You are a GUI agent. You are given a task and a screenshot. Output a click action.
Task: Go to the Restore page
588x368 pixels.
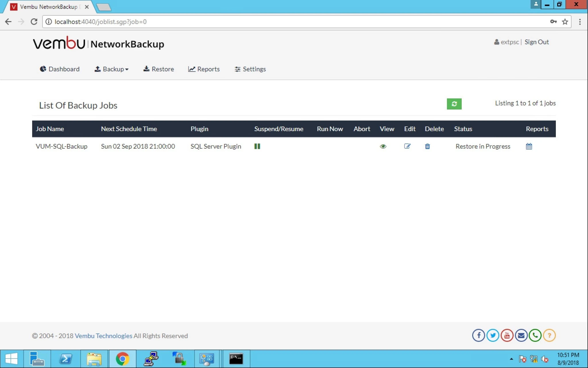click(159, 69)
